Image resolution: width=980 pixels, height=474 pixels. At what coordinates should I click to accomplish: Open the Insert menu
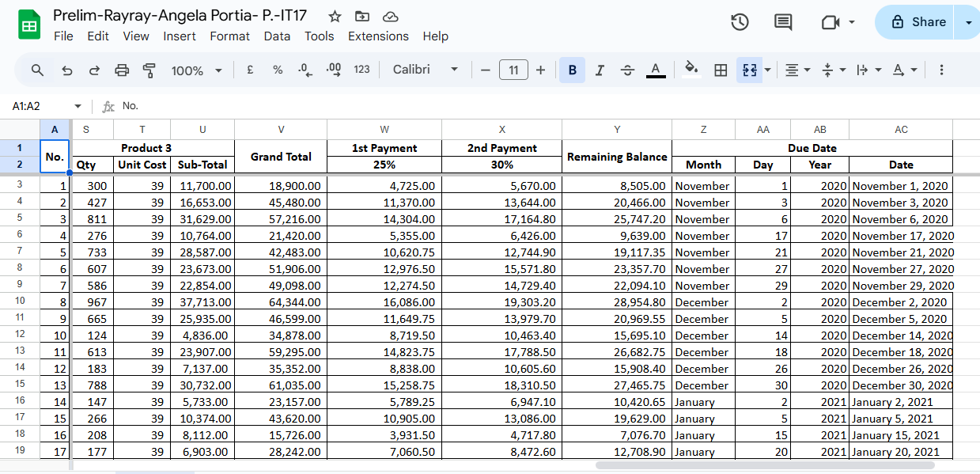point(180,36)
